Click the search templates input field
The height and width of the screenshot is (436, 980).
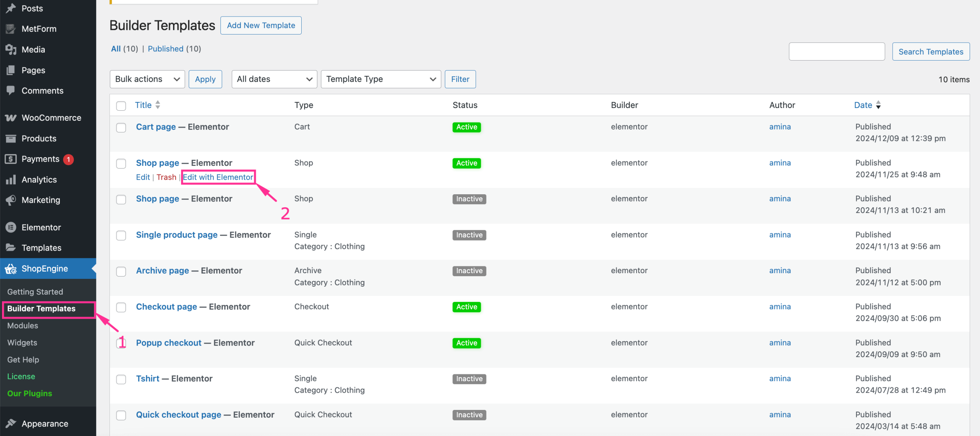coord(837,52)
